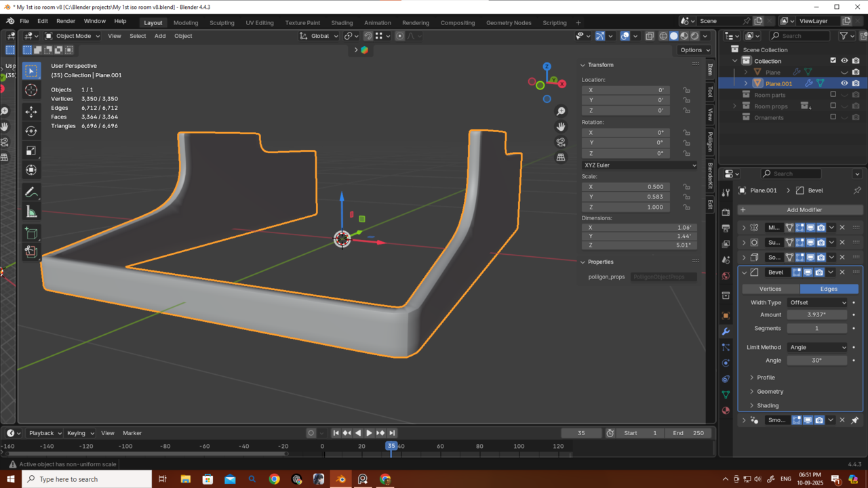868x488 pixels.
Task: Choose the Annotate tool
Action: point(31,192)
